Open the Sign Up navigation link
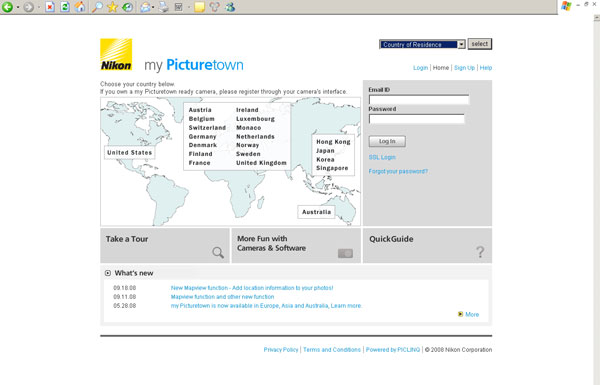600x385 pixels. (464, 68)
